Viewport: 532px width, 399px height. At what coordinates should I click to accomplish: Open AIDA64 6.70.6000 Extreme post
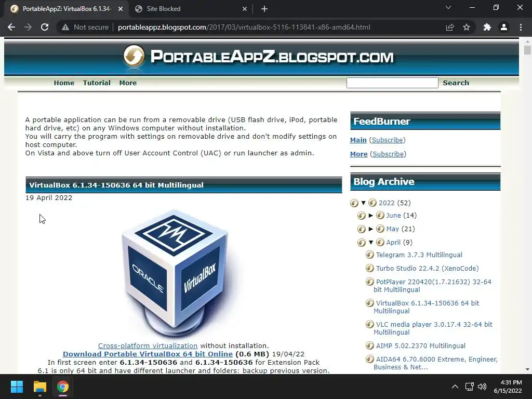click(x=436, y=363)
